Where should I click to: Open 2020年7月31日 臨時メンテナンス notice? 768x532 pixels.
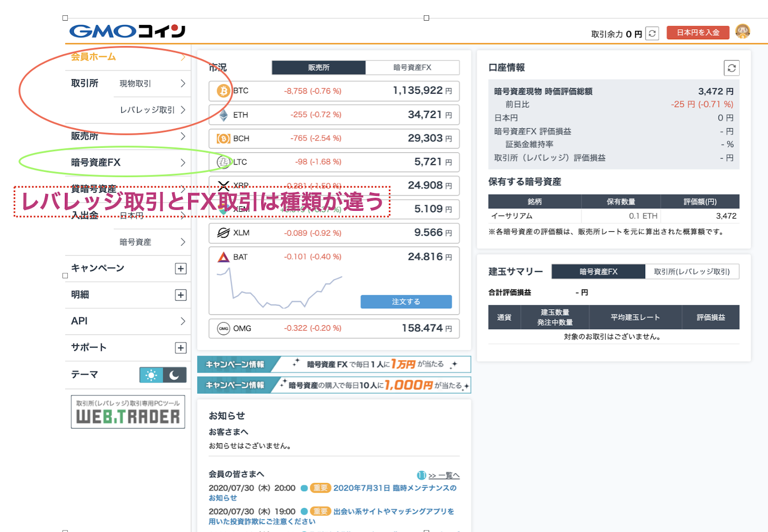coord(333,493)
